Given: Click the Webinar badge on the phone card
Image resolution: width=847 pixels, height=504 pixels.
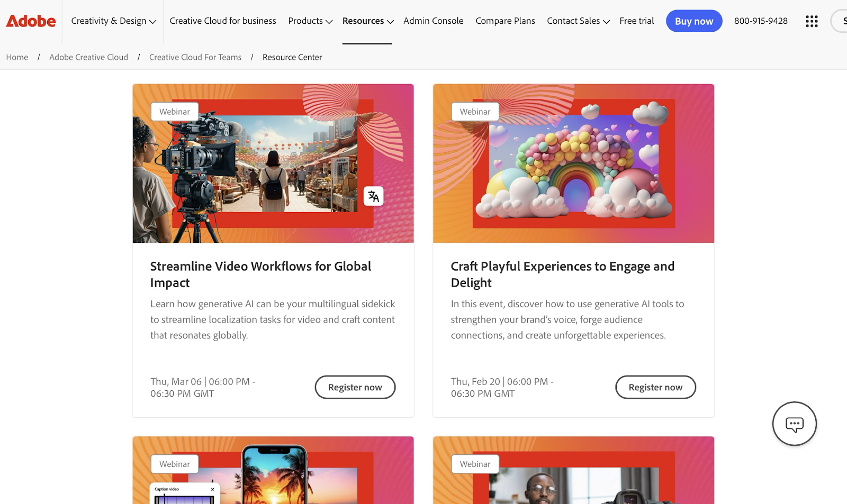Looking at the screenshot, I should click(175, 464).
